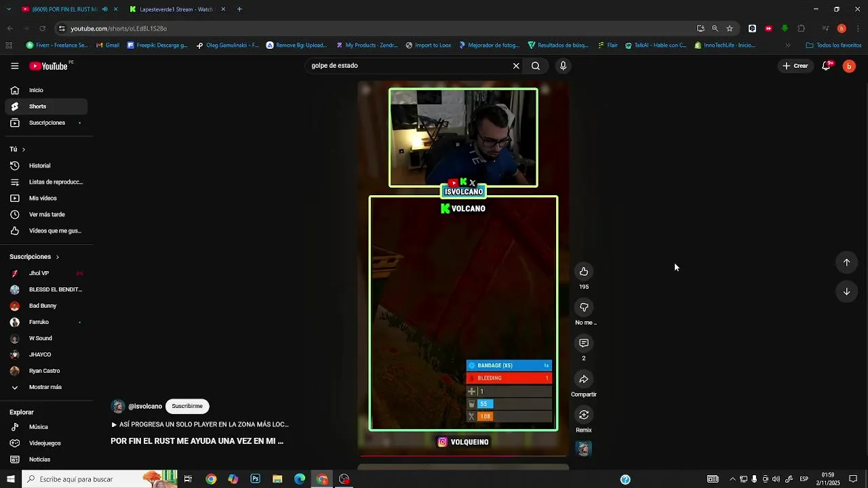Go to the next Short with the down arrow
Image resolution: width=868 pixels, height=488 pixels.
point(846,291)
